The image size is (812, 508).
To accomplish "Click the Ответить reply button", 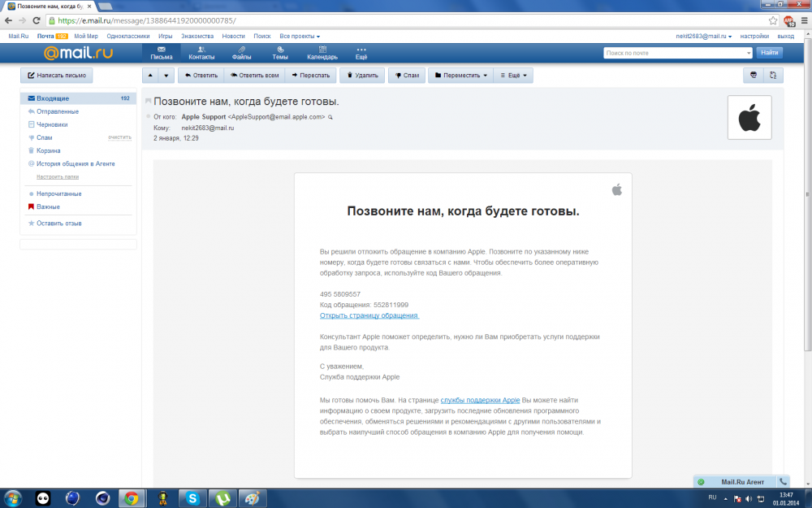I will [x=201, y=75].
